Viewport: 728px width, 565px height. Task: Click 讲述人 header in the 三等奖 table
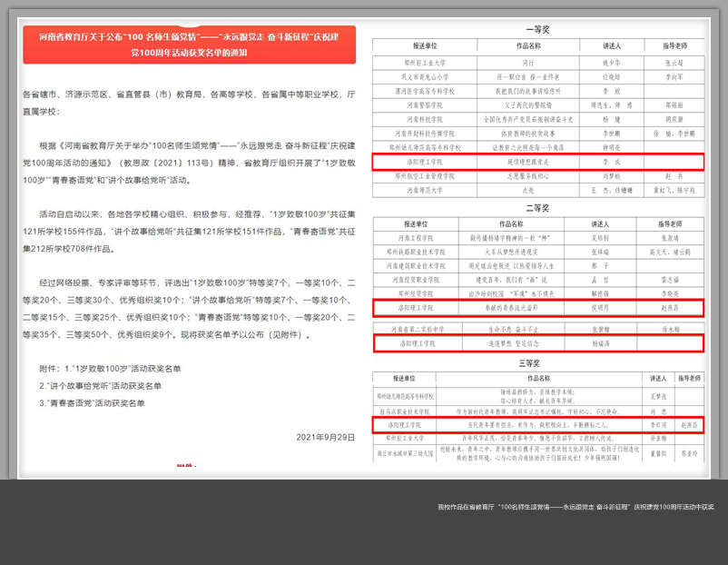656,378
